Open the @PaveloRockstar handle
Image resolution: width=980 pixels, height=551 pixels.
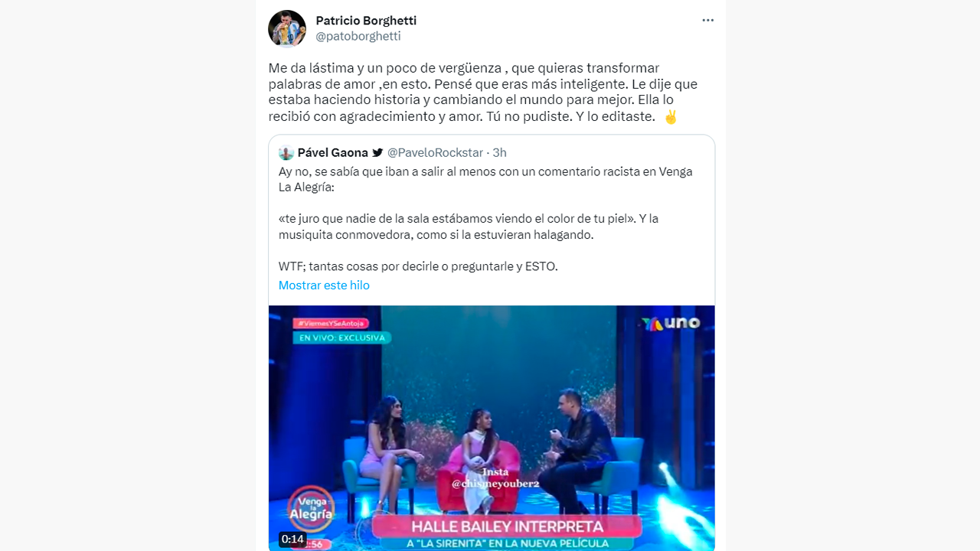tap(436, 153)
